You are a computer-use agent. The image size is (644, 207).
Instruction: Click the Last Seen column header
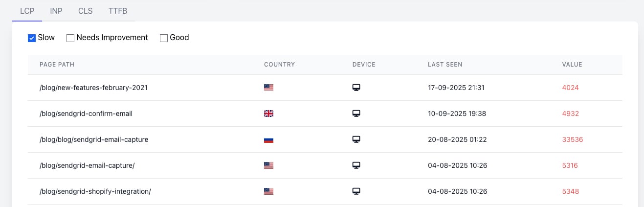445,65
